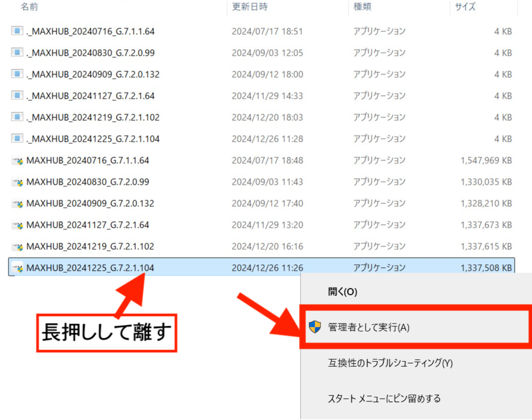Image resolution: width=532 pixels, height=420 pixels.
Task: Select スタート メニューにピン留めする menu entry
Action: pyautogui.click(x=384, y=399)
